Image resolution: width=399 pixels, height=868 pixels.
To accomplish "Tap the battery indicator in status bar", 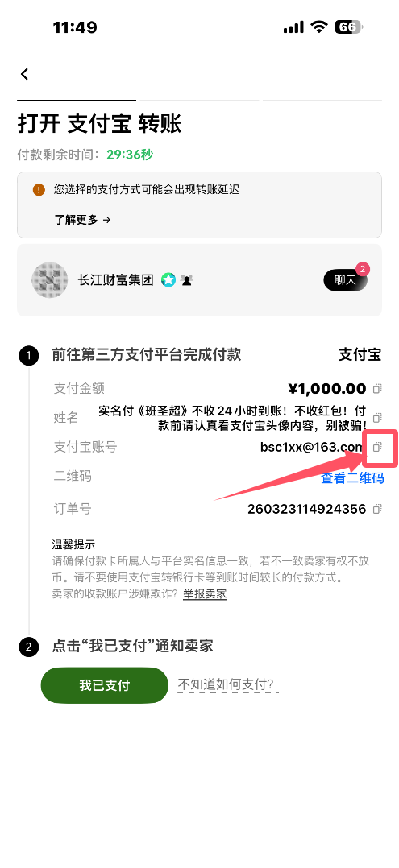I will (x=348, y=27).
